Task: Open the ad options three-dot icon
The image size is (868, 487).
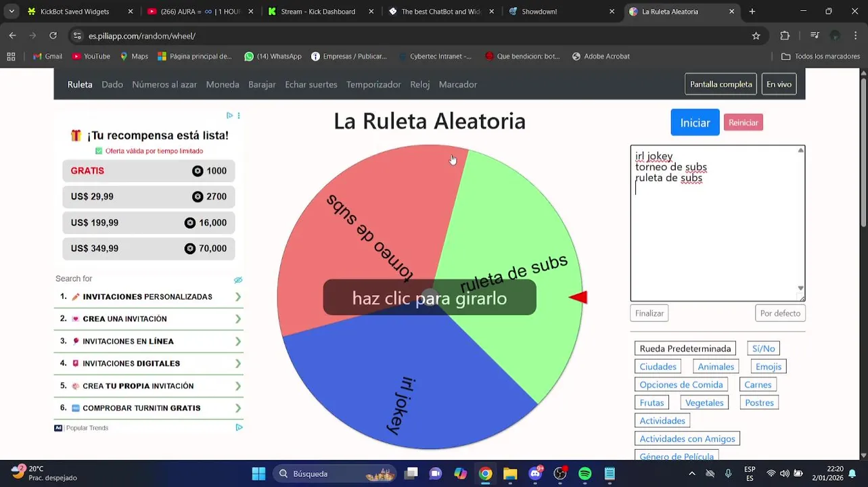Action: coord(239,116)
